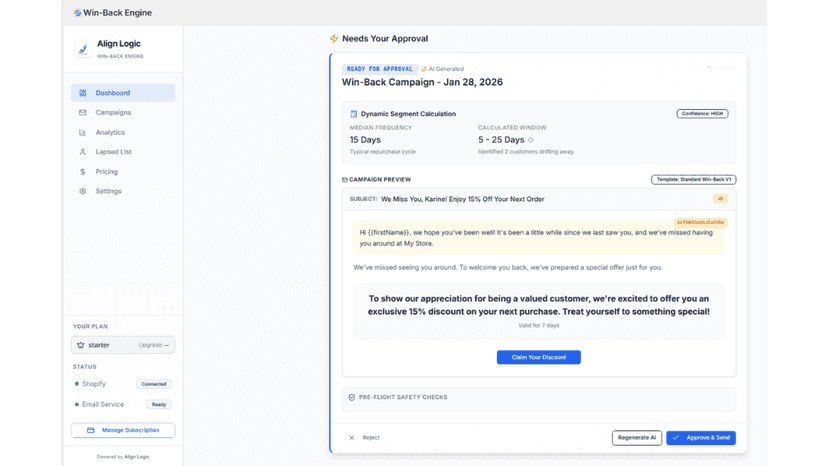Click Upgrade on the starter plan

coord(153,345)
